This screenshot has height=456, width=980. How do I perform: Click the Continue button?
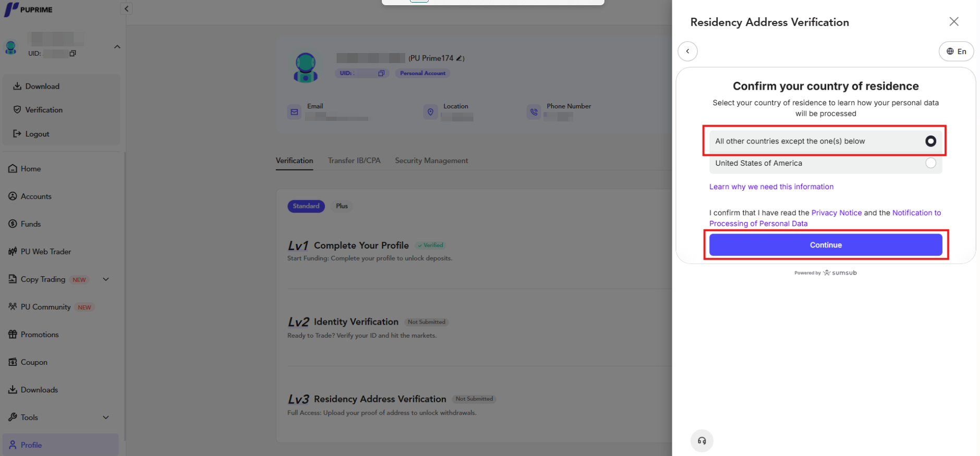pos(826,245)
